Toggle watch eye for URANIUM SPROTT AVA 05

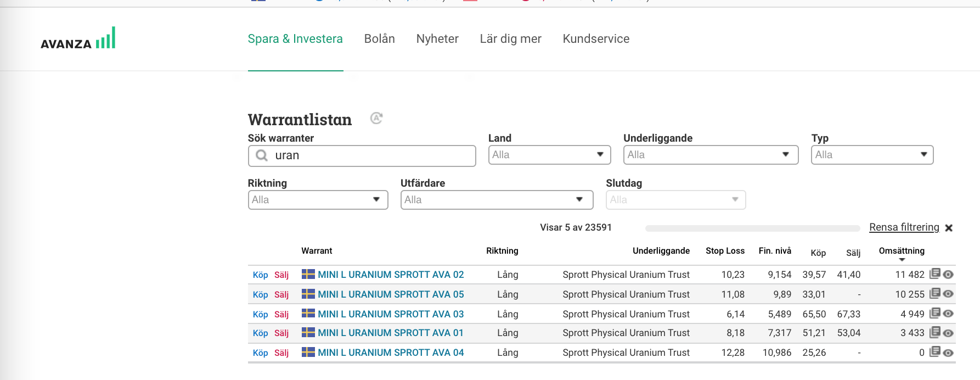[x=948, y=294]
